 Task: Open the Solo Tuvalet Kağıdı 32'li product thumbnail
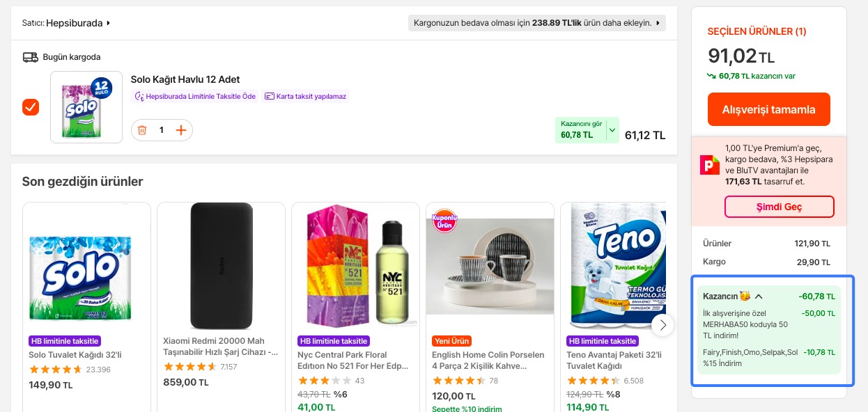point(86,267)
